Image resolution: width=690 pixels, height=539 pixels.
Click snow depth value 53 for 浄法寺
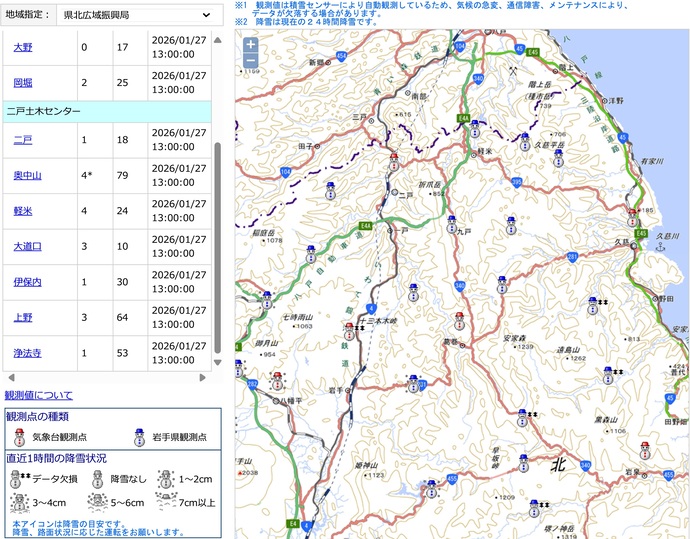122,353
